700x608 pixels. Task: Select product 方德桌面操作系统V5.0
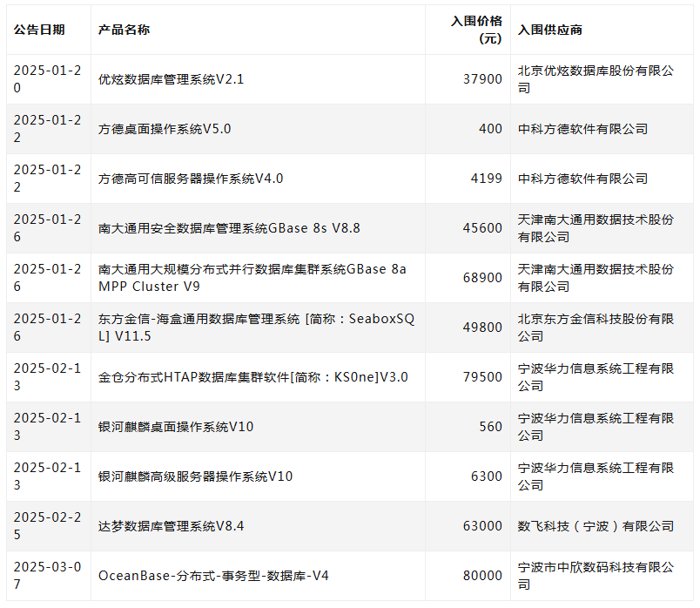[x=165, y=129]
